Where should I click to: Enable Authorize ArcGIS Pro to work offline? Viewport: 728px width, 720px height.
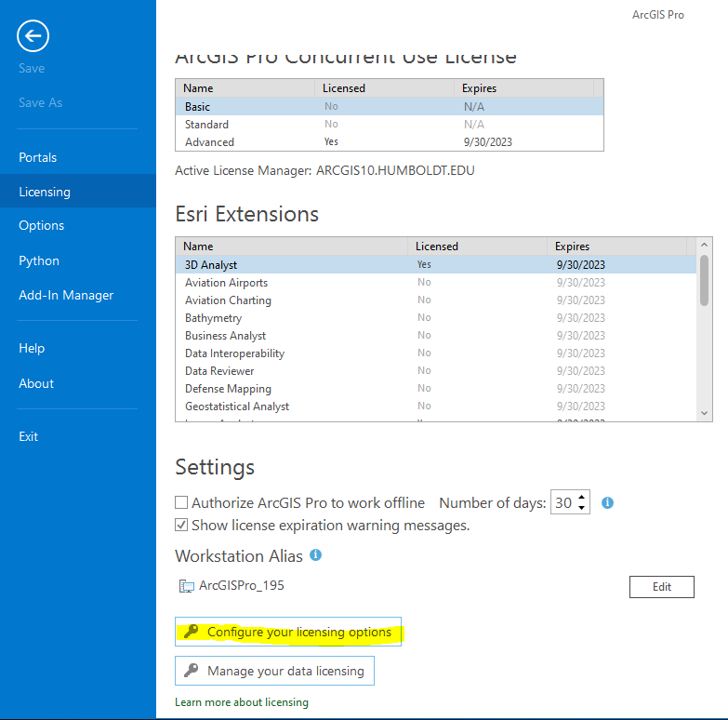(182, 502)
